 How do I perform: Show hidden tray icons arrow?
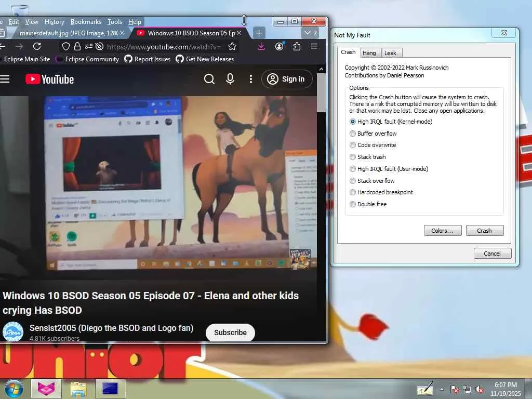(442, 390)
